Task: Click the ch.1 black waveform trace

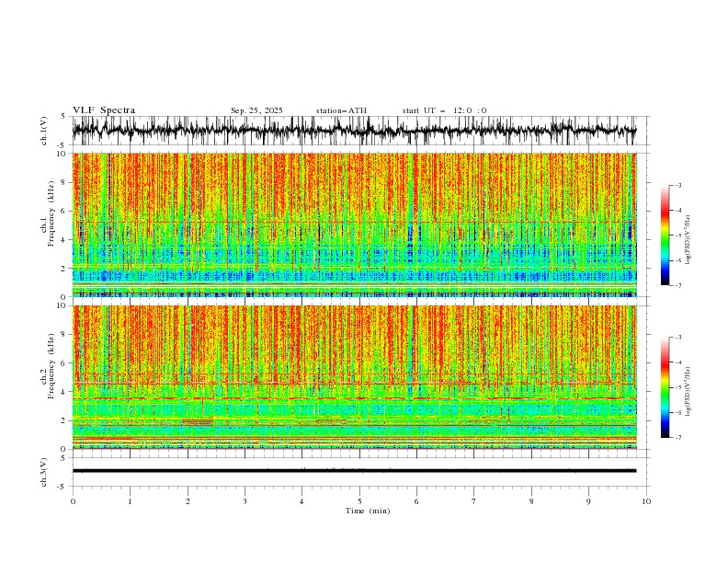Action: click(354, 131)
